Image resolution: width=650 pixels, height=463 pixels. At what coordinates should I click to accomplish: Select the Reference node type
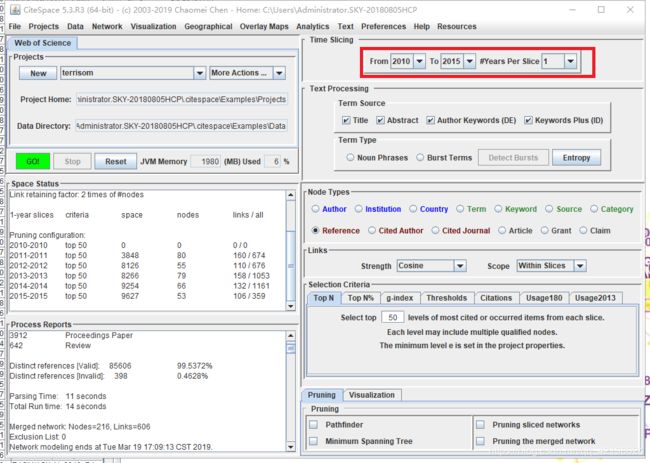click(315, 230)
